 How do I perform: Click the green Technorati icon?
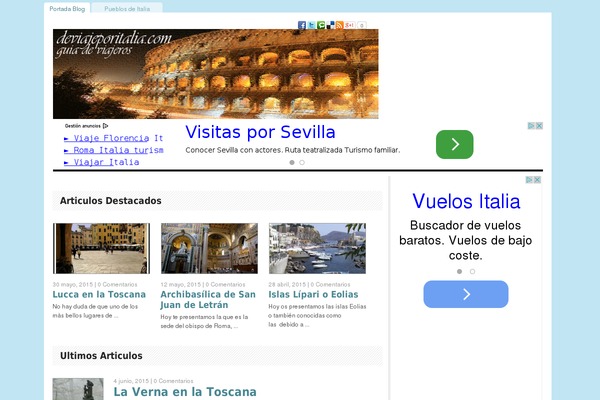321,25
